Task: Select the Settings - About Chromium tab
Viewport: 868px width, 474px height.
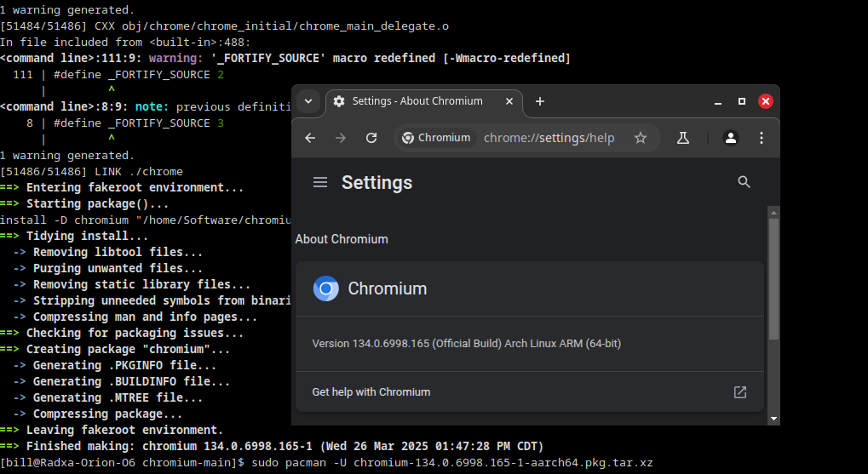Action: click(x=424, y=101)
